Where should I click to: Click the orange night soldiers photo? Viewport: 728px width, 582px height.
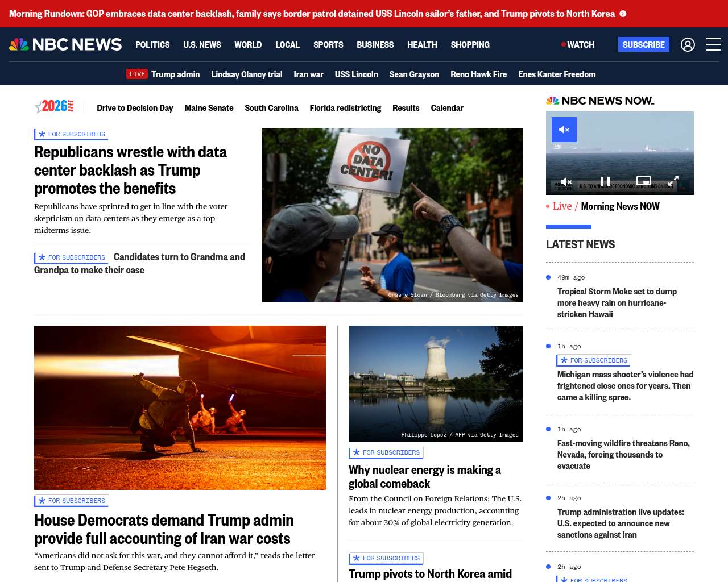[x=180, y=408]
